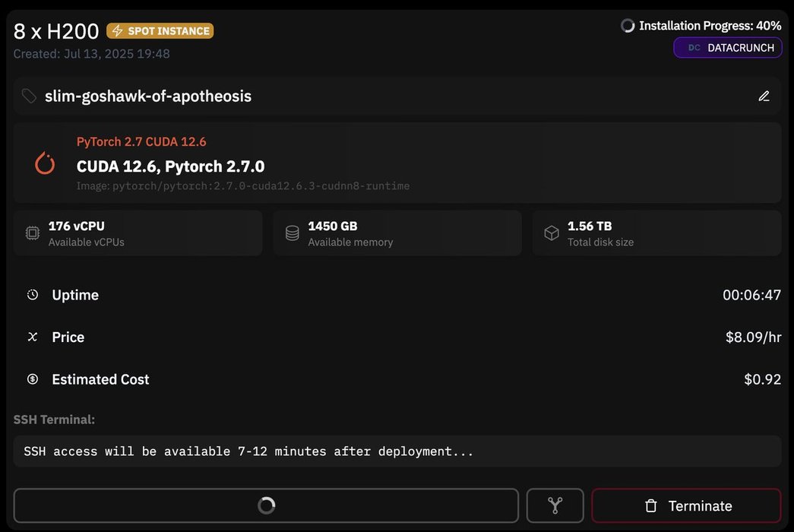This screenshot has height=532, width=794.
Task: Click the PyTorch flame logo icon
Action: click(45, 163)
